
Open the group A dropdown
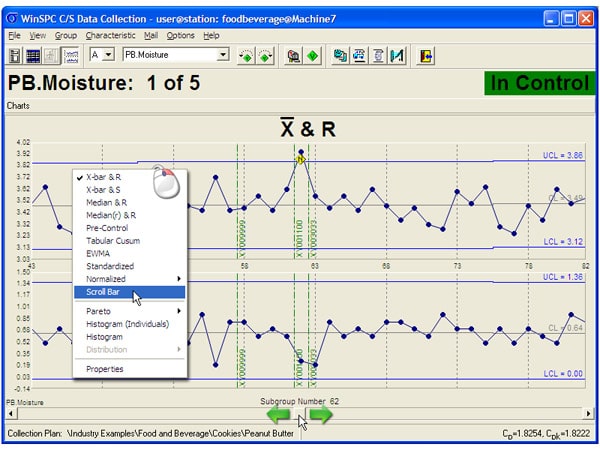tap(109, 55)
